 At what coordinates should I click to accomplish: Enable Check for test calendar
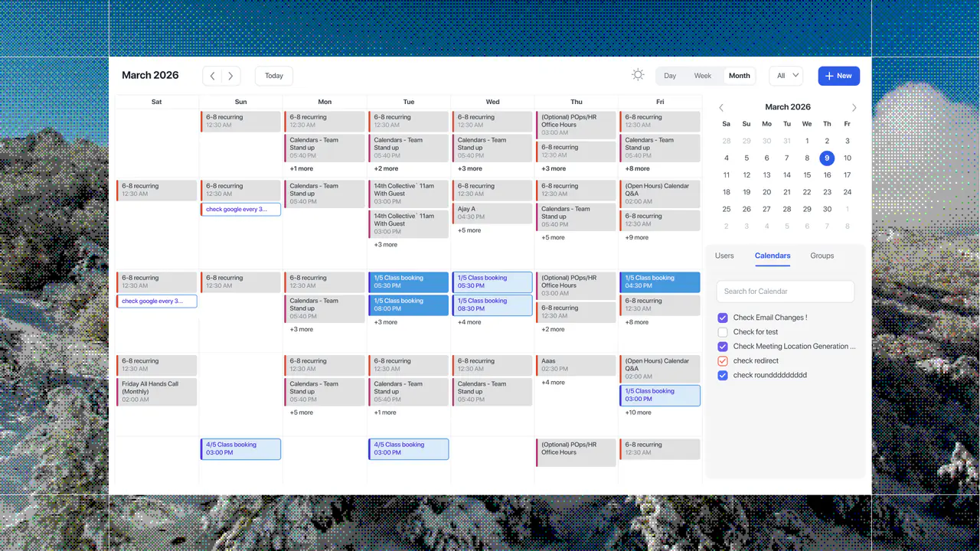723,332
